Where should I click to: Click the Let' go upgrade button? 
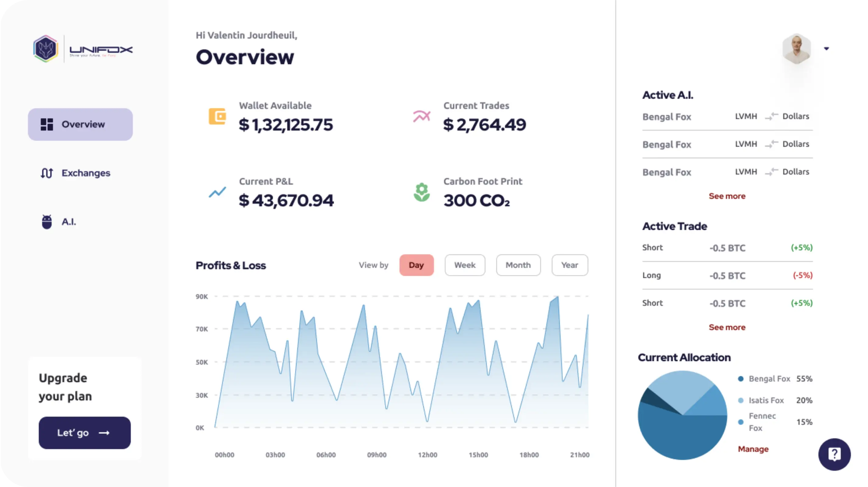point(85,433)
